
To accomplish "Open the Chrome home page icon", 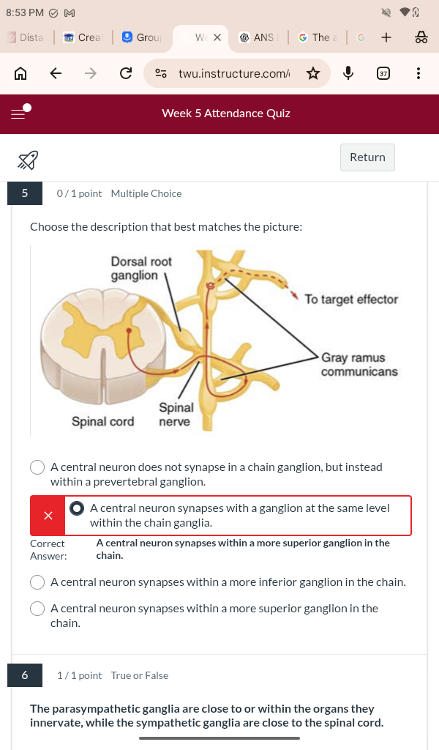I will pos(21,73).
